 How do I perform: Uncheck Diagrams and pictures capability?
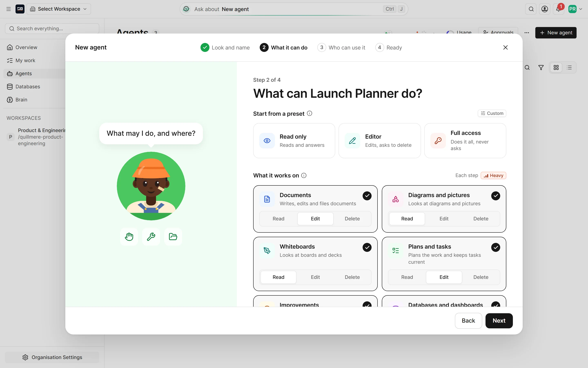pos(496,196)
